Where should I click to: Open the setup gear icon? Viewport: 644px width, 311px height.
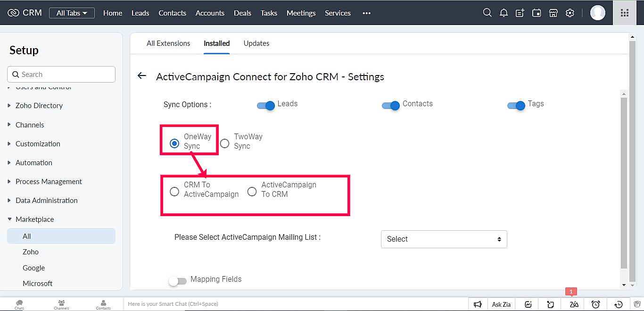pyautogui.click(x=570, y=13)
